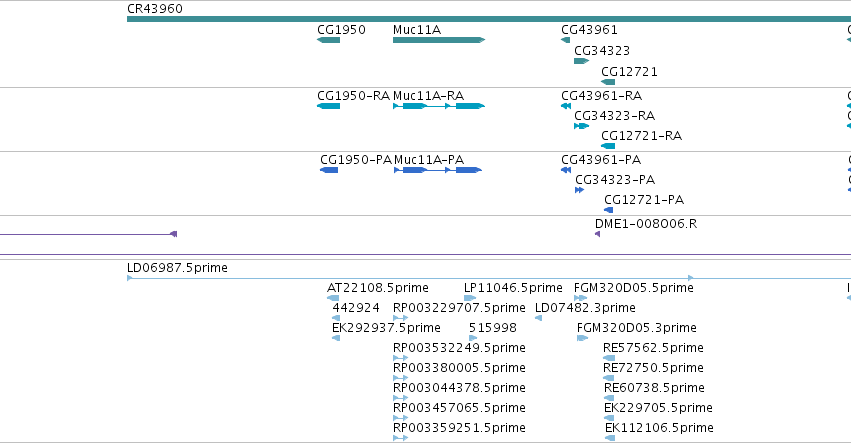Viewport: 851px width, 443px height.
Task: Select the Muc11A gene arrow feature
Action: click(439, 40)
